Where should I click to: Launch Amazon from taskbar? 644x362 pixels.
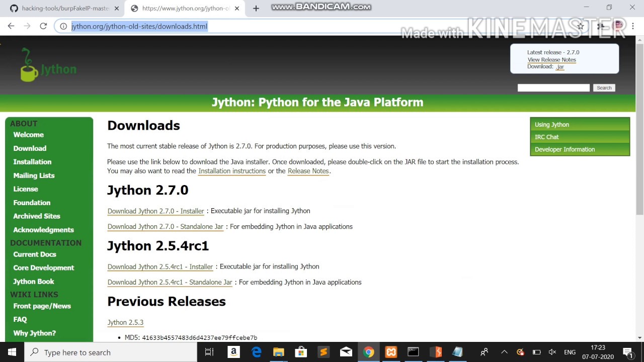tap(233, 352)
